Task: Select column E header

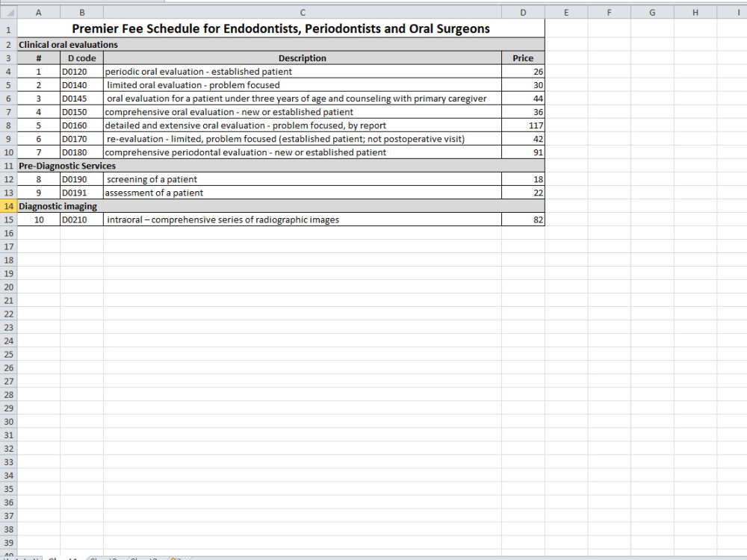Action: (x=566, y=13)
